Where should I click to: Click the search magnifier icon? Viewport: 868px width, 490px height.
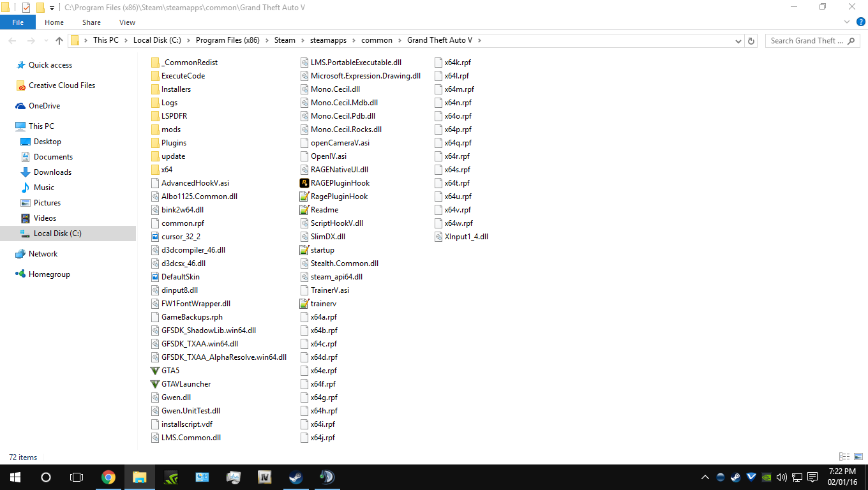pos(852,40)
